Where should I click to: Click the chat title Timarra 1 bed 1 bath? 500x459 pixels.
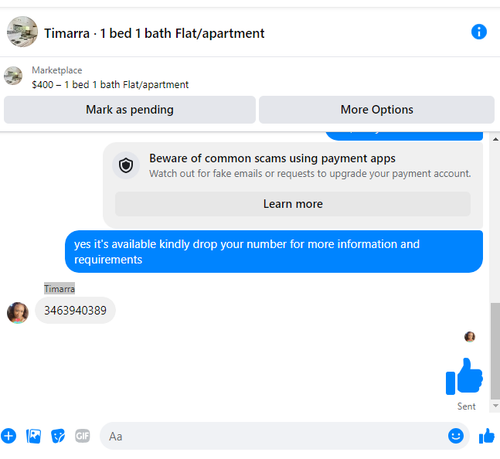click(x=154, y=33)
